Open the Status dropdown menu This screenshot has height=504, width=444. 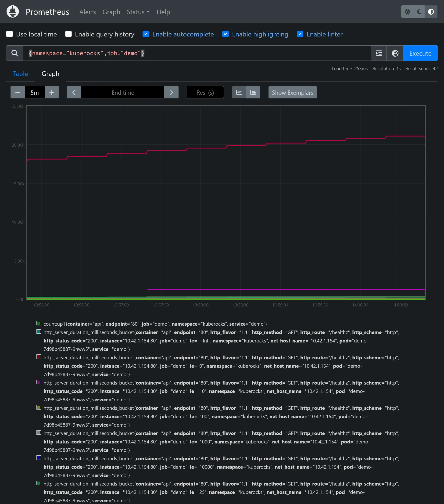[138, 12]
